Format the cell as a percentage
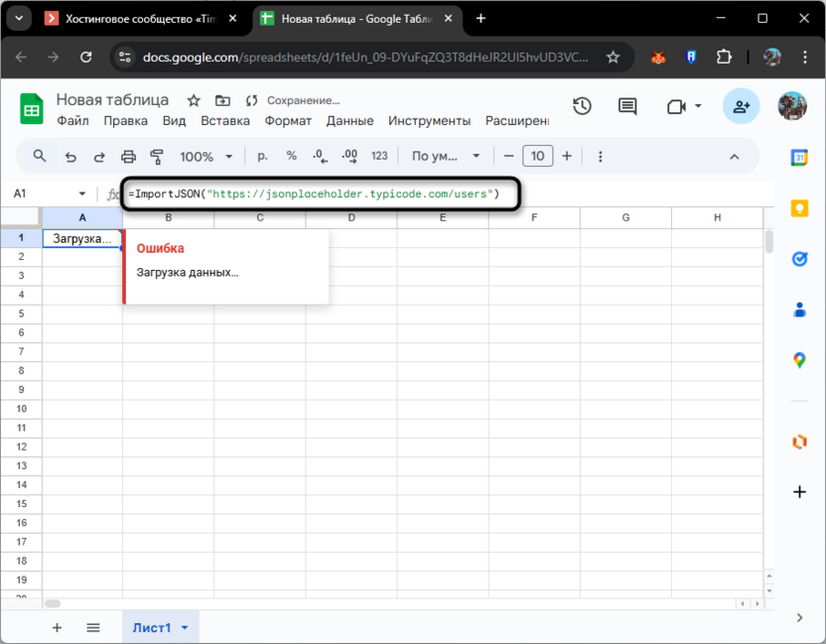Image resolution: width=826 pixels, height=644 pixels. coord(290,156)
